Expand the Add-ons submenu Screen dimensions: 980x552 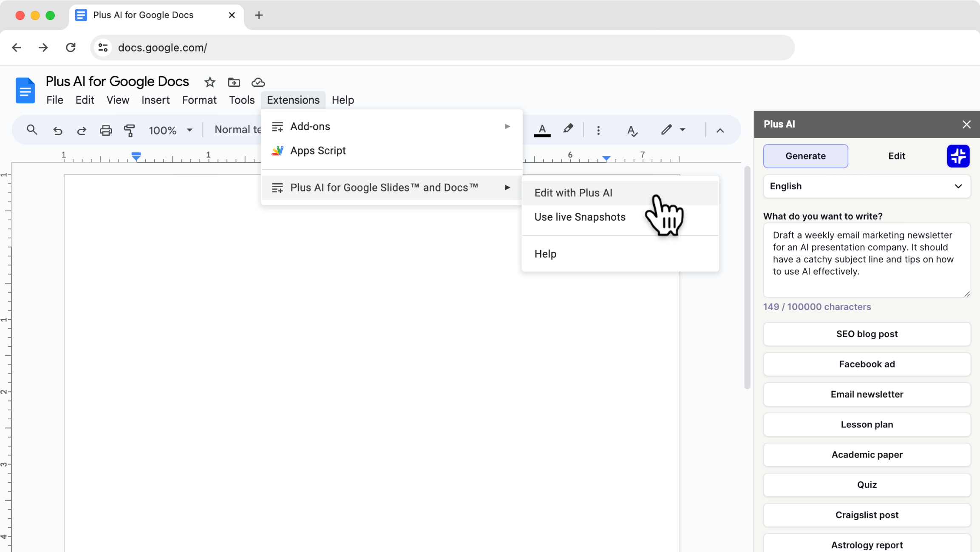pyautogui.click(x=391, y=126)
